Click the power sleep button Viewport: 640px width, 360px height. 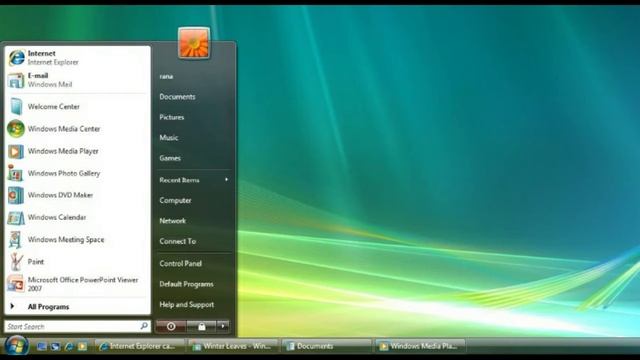point(171,326)
